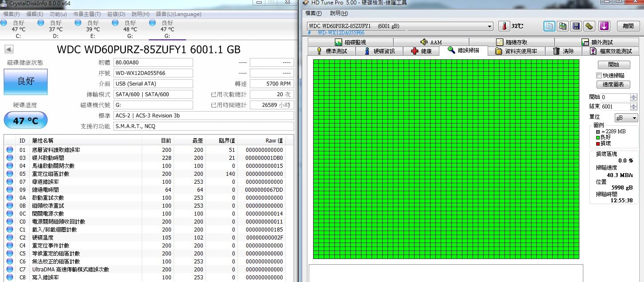This screenshot has width=644, height=282.
Task: Click the gray 2289 MB legend swatch
Action: pyautogui.click(x=598, y=131)
